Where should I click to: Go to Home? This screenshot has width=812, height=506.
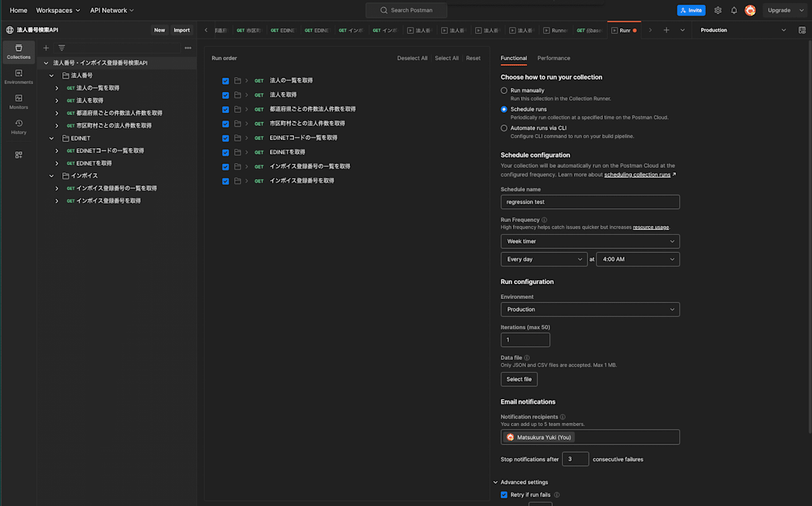click(18, 10)
